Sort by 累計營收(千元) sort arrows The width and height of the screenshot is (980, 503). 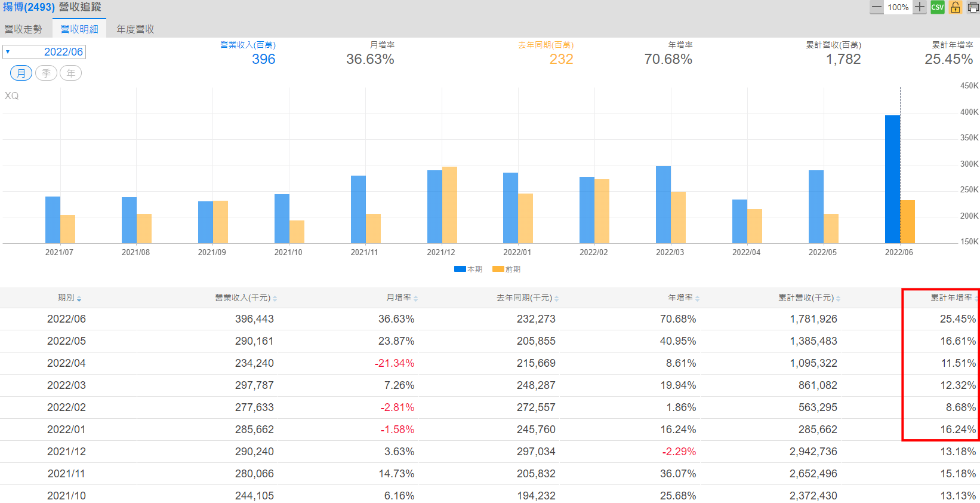(x=838, y=298)
